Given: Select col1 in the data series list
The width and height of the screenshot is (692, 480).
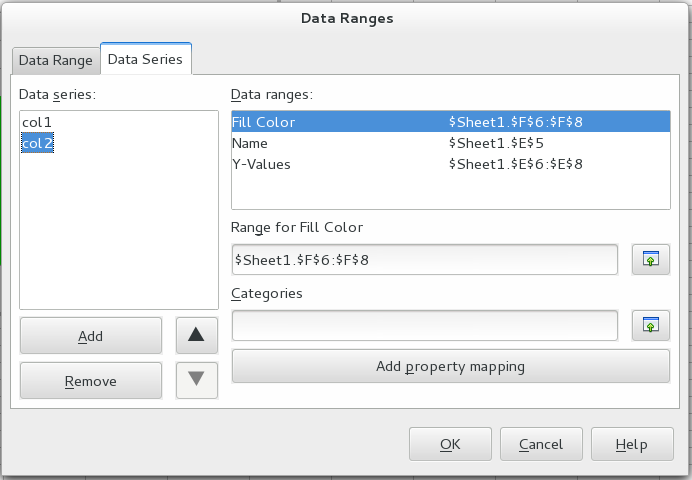Looking at the screenshot, I should tap(36, 122).
